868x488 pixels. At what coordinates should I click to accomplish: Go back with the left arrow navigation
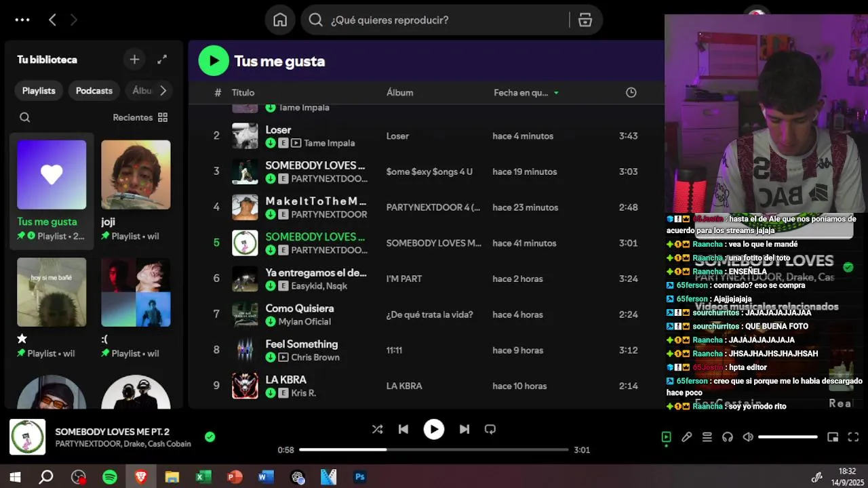[x=52, y=20]
